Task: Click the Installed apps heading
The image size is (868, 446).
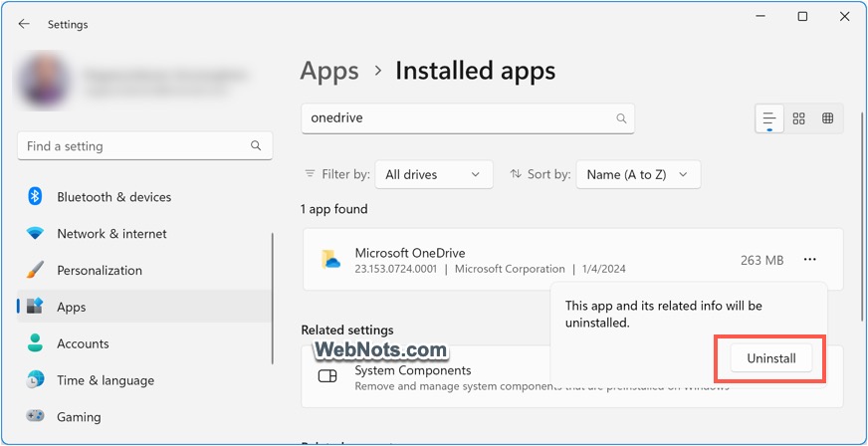Action: (475, 71)
